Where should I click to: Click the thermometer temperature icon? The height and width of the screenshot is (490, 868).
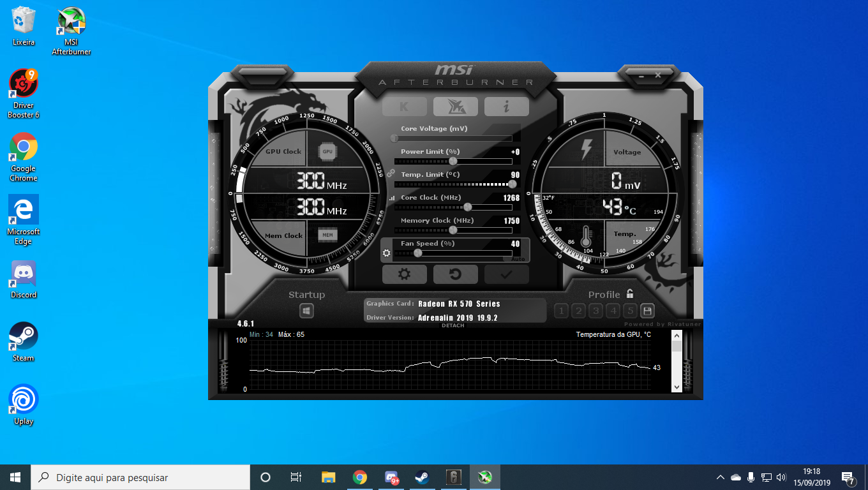click(x=587, y=237)
